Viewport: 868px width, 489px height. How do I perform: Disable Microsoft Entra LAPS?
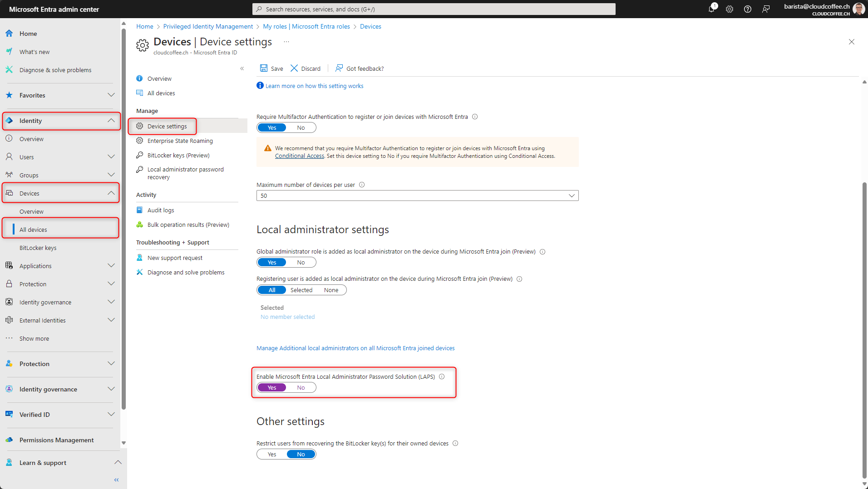[x=301, y=387]
